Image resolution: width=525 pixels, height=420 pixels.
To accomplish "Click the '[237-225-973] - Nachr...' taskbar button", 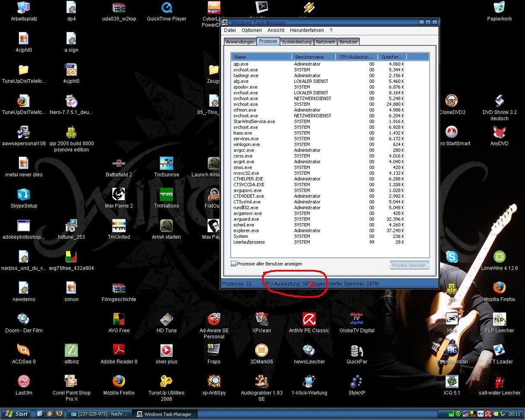I will [x=99, y=414].
